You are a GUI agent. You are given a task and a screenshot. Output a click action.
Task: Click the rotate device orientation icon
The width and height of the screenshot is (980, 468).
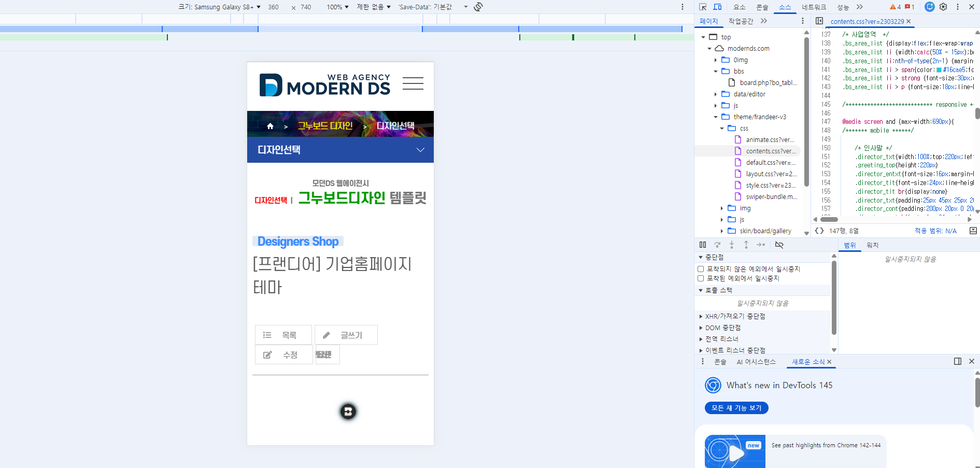478,7
